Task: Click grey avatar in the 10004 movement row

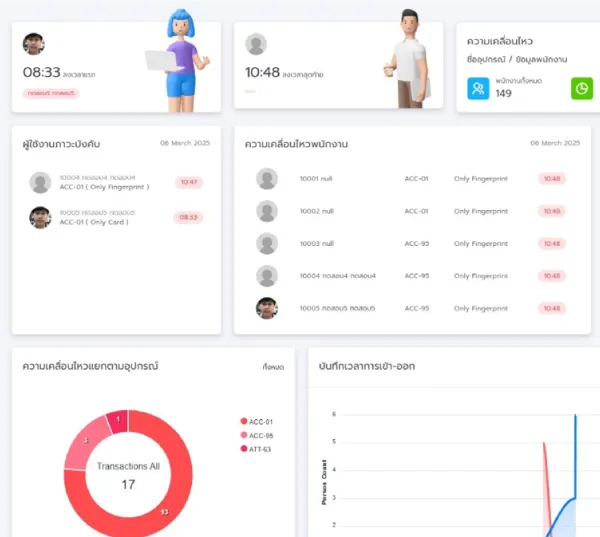Action: coord(267,276)
